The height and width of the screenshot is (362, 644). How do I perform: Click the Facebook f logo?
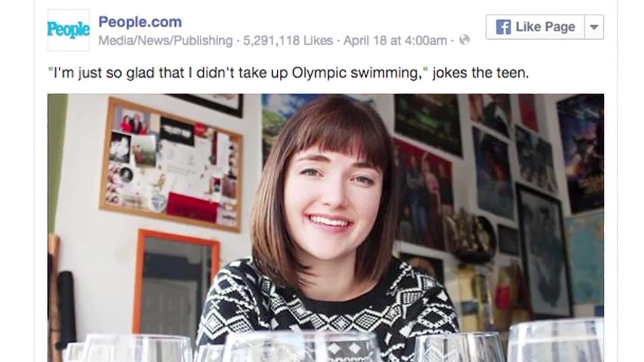[503, 27]
